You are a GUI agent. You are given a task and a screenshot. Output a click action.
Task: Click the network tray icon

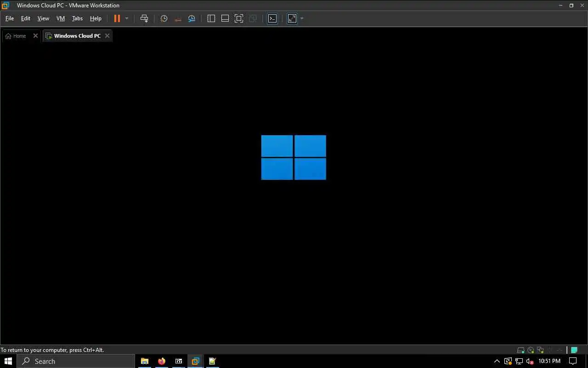point(519,361)
